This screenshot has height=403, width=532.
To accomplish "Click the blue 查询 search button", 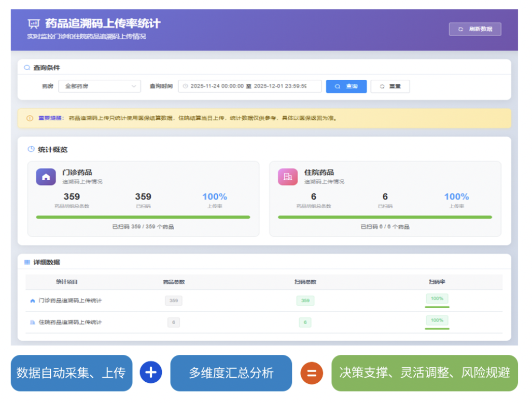I will pyautogui.click(x=346, y=87).
